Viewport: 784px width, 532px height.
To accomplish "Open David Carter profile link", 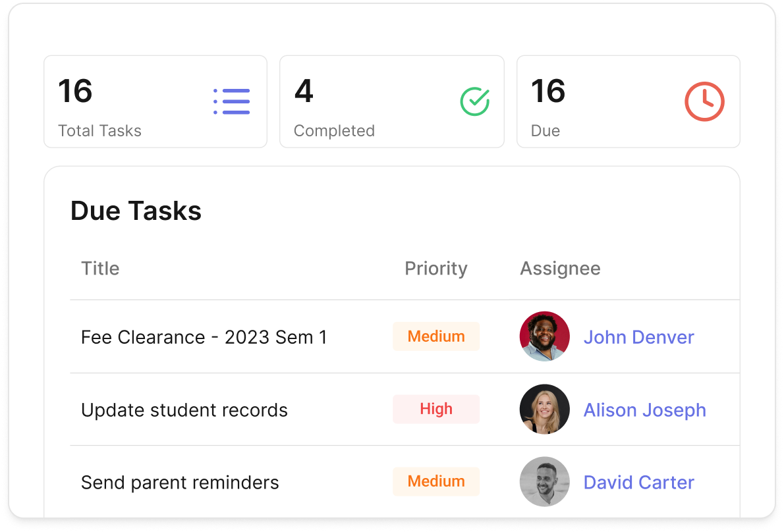I will pos(638,483).
